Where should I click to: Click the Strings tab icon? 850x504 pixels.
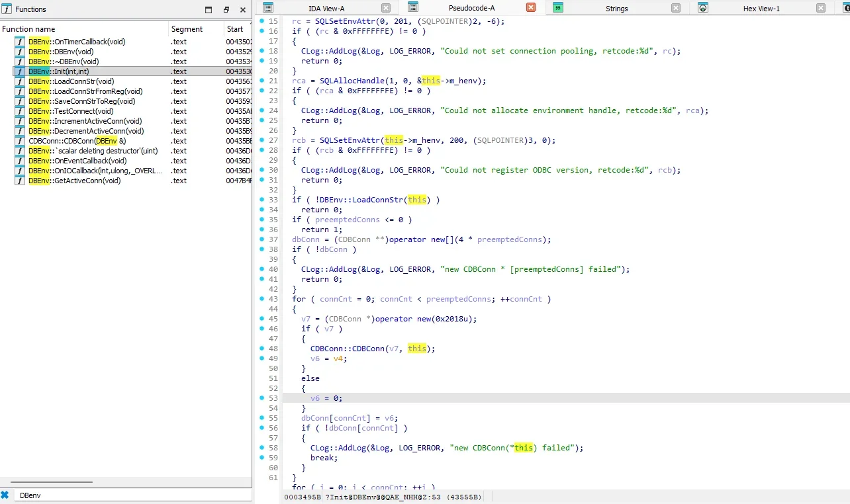(558, 8)
